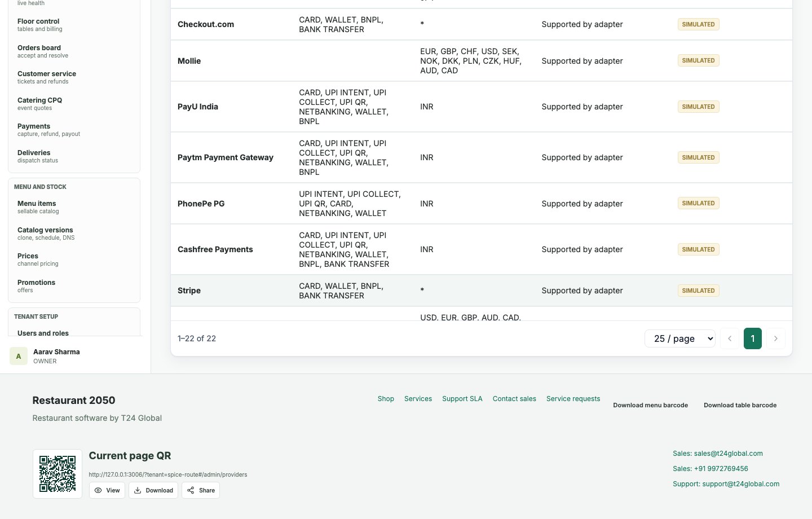
Task: Click the Services footer link
Action: coord(418,399)
